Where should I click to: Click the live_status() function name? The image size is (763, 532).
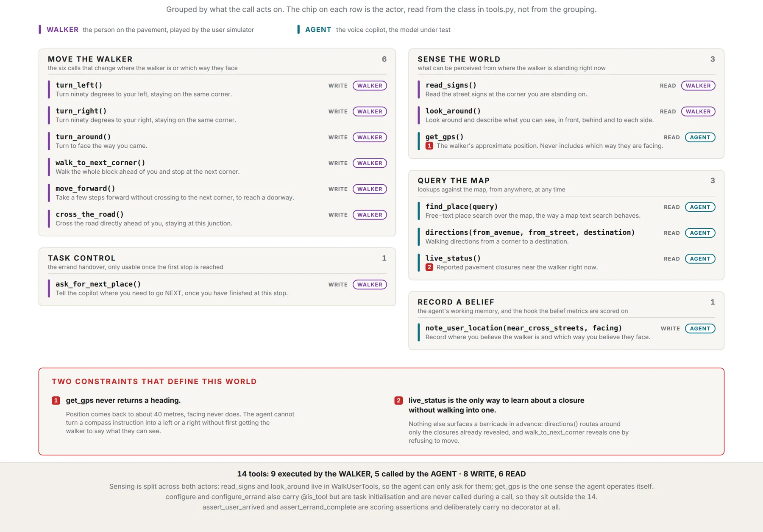point(453,258)
